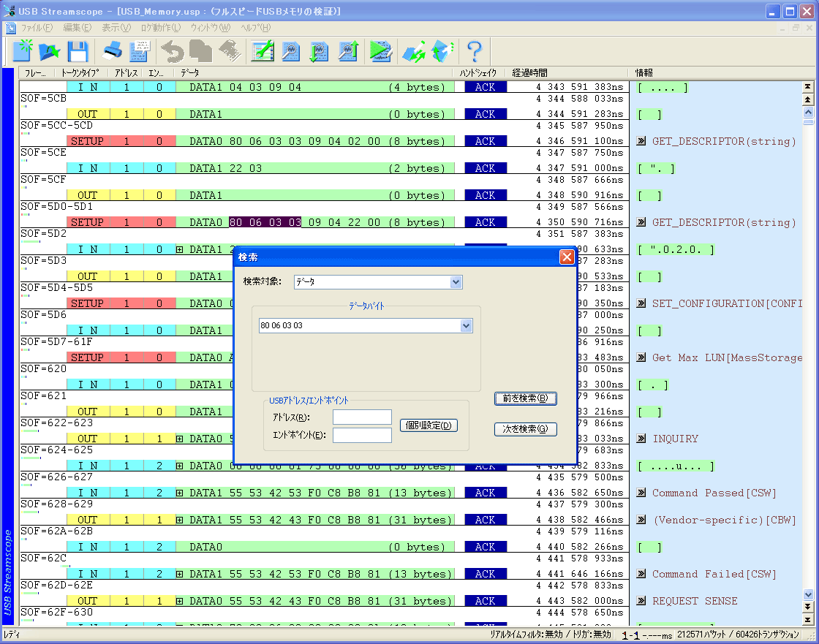Click the 個別設定(D) button
This screenshot has height=644, width=819.
(429, 425)
